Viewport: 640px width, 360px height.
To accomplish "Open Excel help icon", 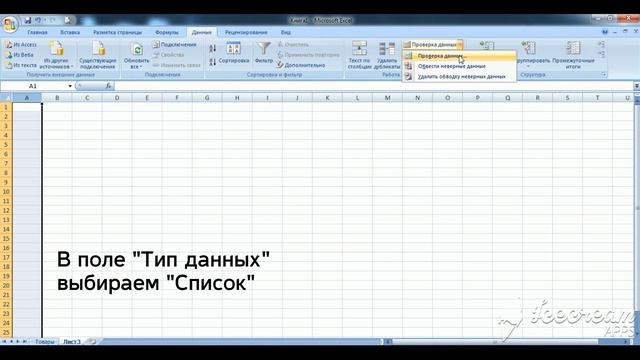I will tap(605, 32).
